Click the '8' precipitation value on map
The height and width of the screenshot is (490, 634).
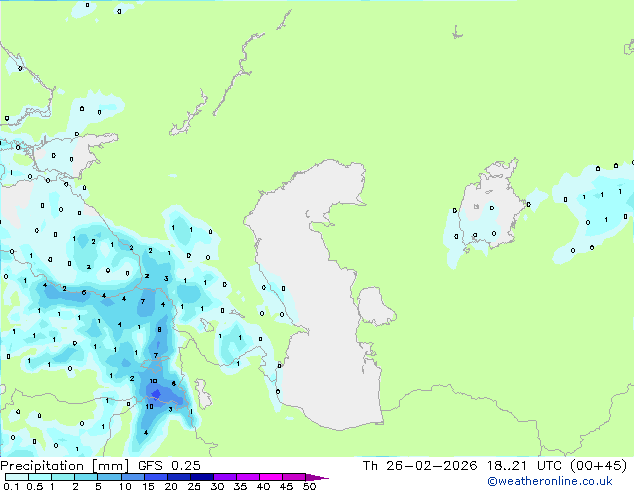tap(159, 329)
